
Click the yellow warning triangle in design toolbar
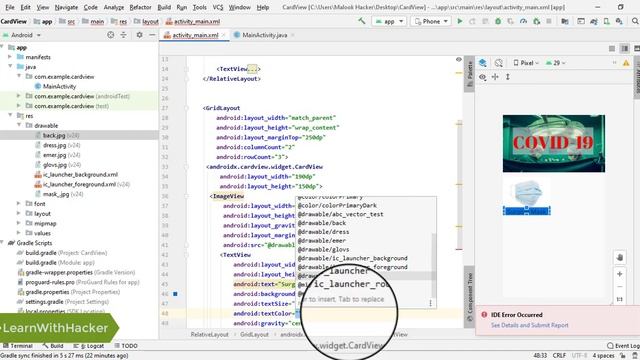click(626, 63)
